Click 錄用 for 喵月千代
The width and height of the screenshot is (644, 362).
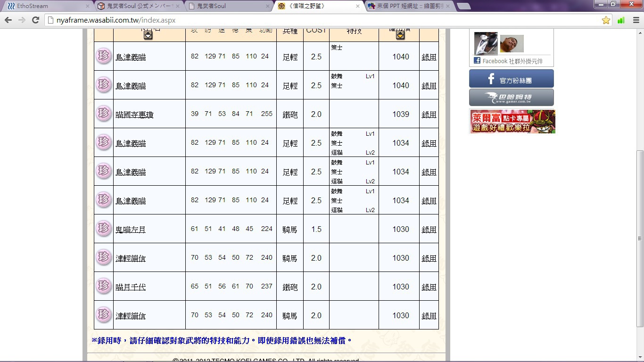[429, 287]
